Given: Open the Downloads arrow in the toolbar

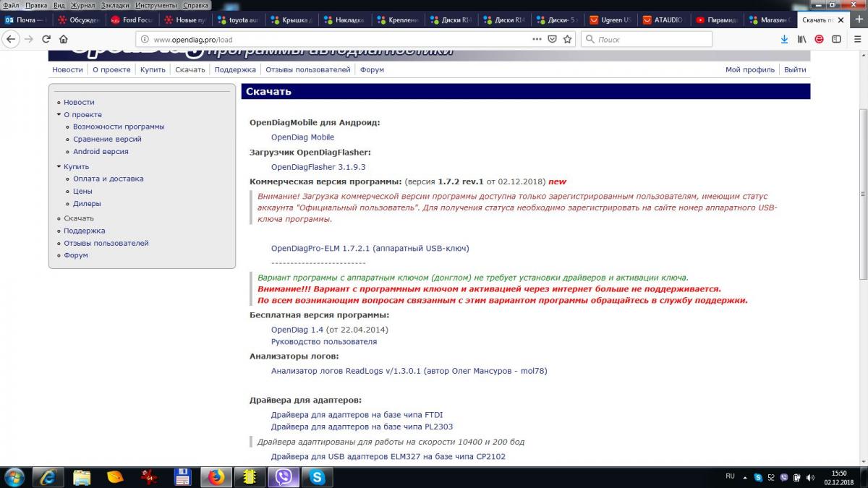Looking at the screenshot, I should (784, 39).
